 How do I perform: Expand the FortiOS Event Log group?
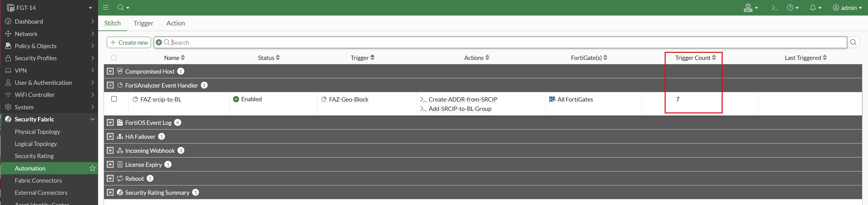110,122
